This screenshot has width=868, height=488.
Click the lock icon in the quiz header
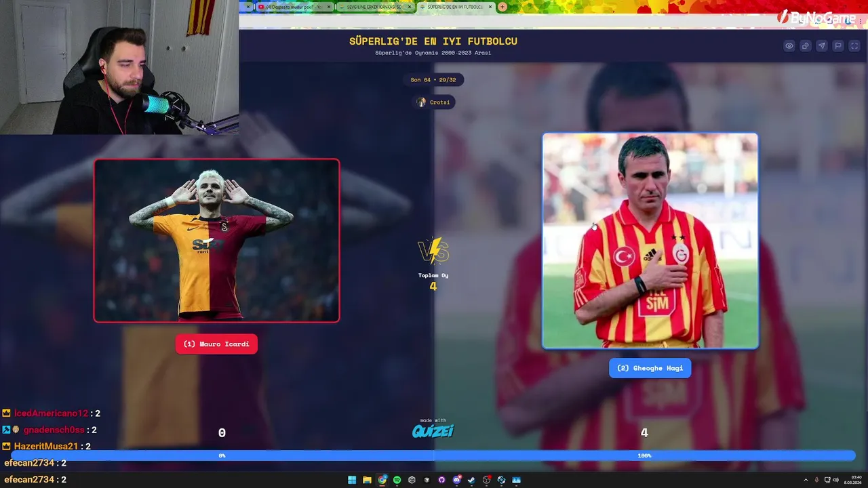(x=806, y=46)
